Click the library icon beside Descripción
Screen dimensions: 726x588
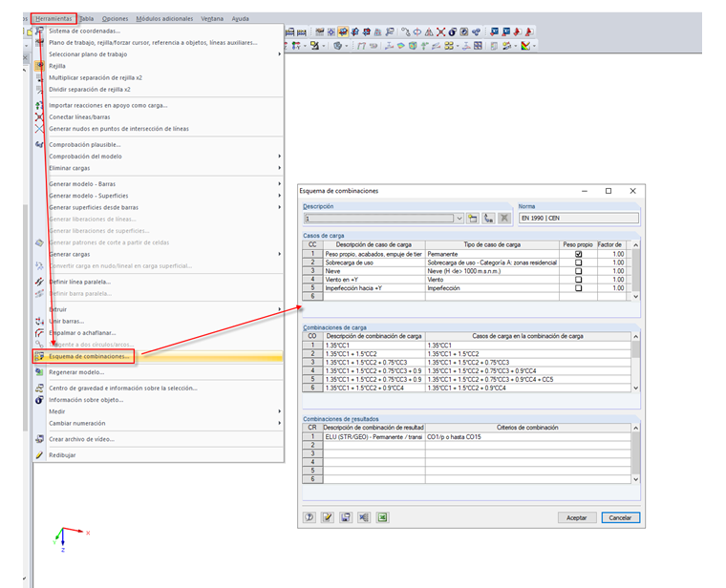[x=488, y=218]
